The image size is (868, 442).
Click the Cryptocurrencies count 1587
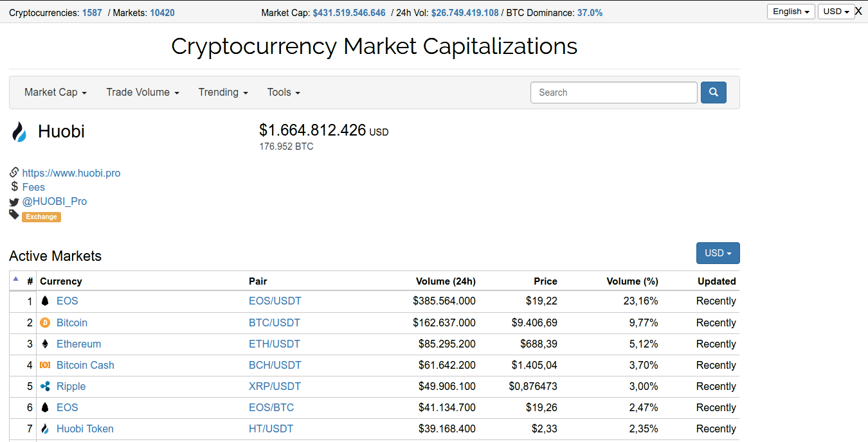click(x=92, y=12)
